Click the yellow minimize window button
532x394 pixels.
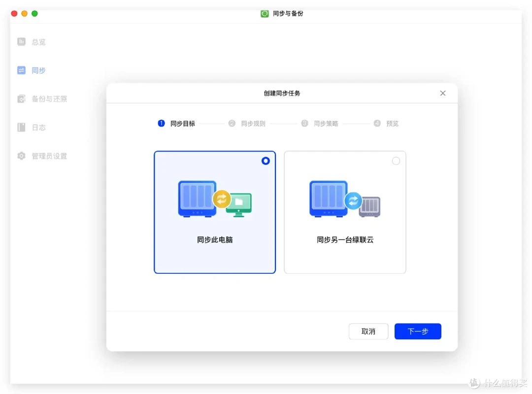click(x=25, y=14)
